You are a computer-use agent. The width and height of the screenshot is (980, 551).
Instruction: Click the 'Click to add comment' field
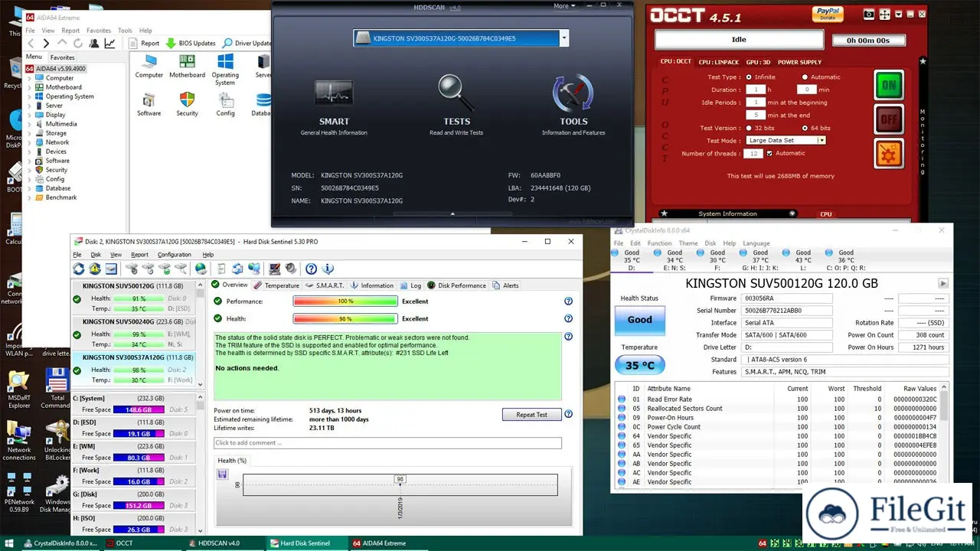(387, 443)
